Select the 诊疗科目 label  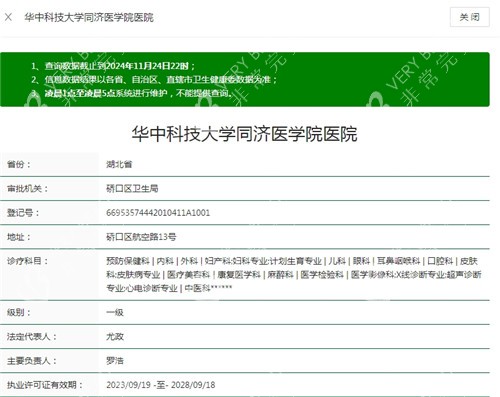[27, 261]
